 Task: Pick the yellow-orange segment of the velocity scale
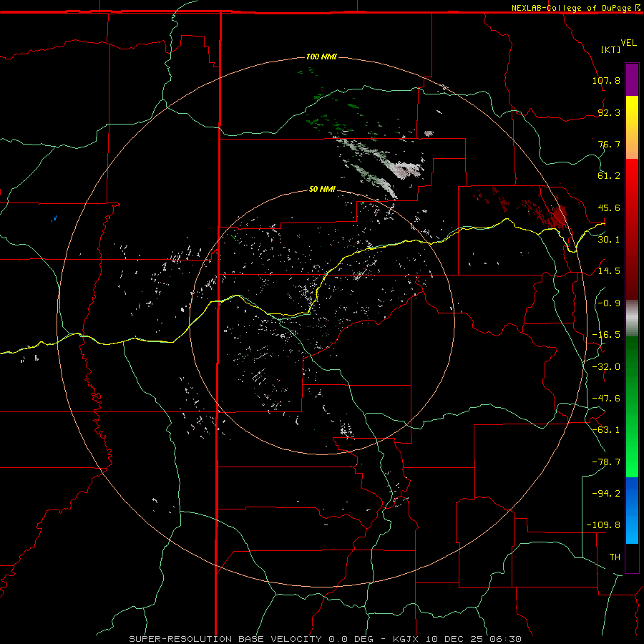(632, 127)
